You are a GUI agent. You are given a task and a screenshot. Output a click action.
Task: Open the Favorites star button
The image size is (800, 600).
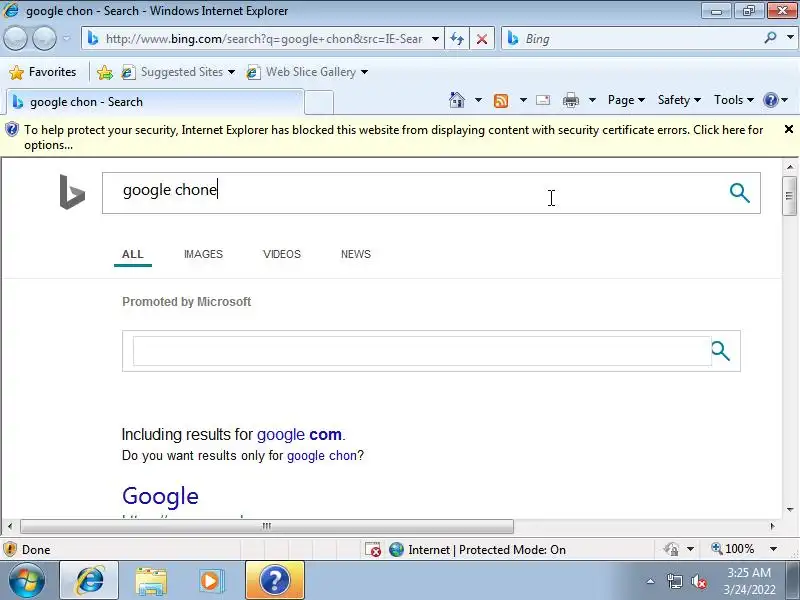tap(43, 72)
